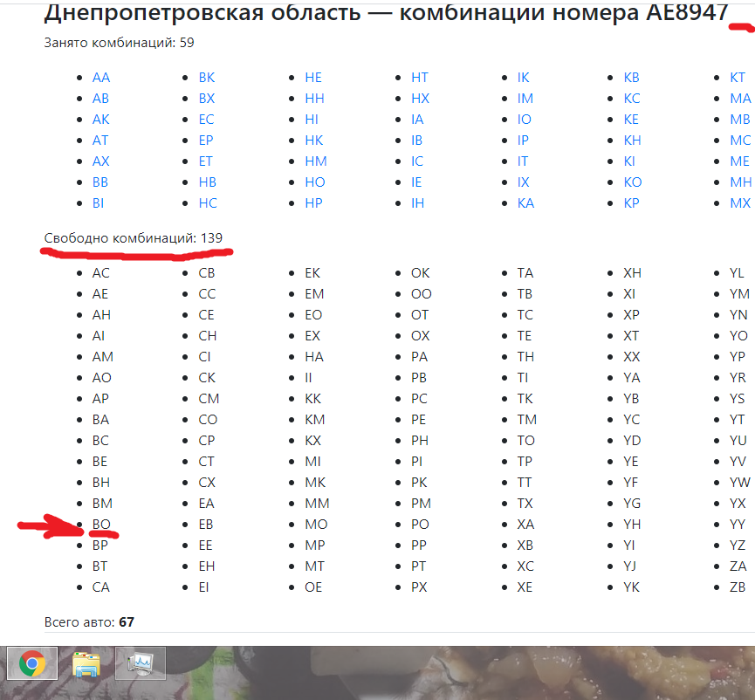Open the IH combination link

point(418,203)
